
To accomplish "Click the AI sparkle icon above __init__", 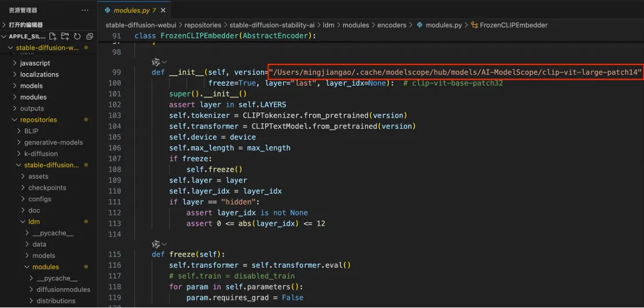I will (156, 62).
